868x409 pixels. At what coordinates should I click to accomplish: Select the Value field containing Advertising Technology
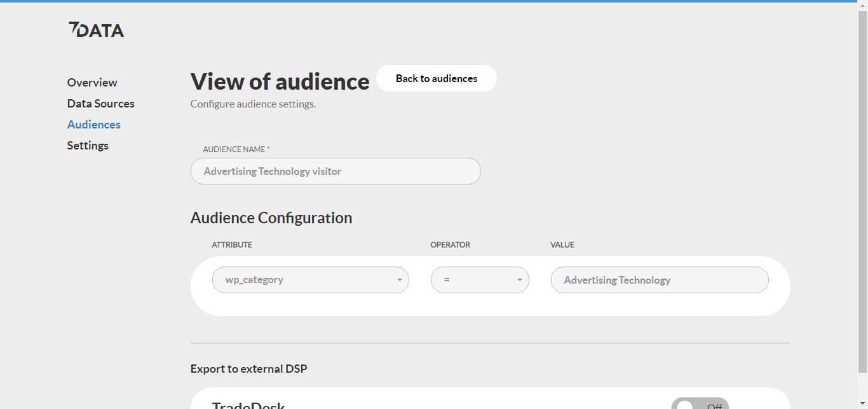(x=660, y=279)
